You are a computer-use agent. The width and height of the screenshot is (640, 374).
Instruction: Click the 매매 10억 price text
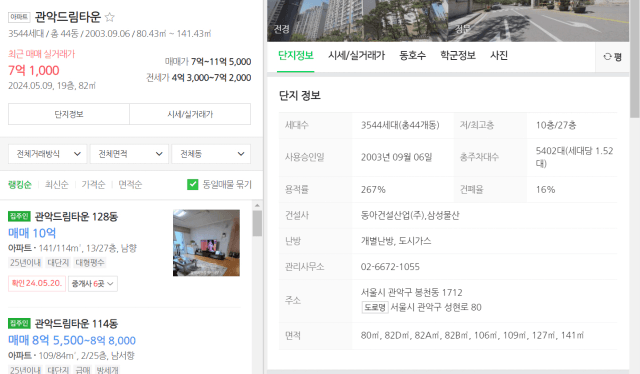32,233
